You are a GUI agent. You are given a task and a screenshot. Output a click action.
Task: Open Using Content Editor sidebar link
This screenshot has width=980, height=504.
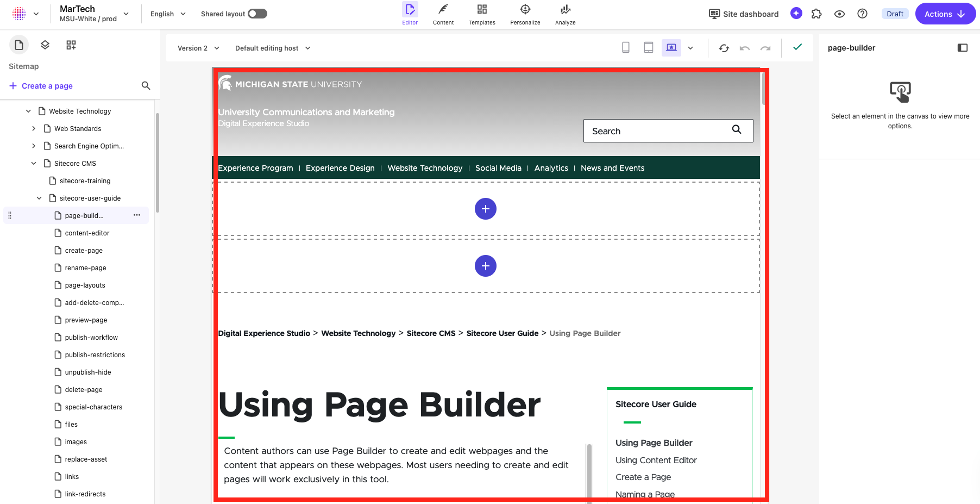(656, 460)
